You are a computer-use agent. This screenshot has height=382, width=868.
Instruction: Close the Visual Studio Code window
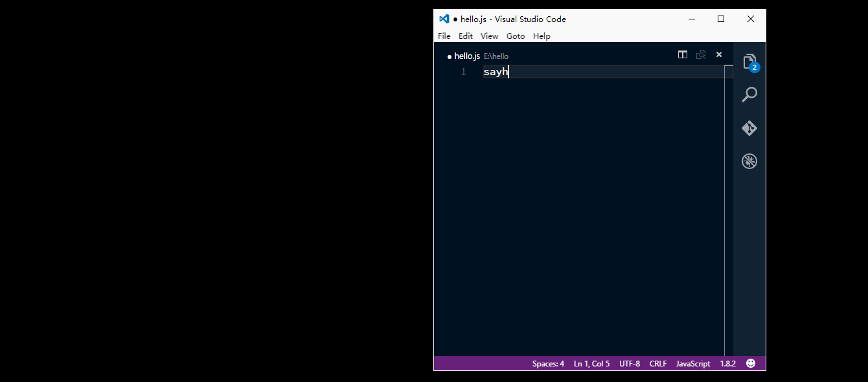click(x=751, y=19)
